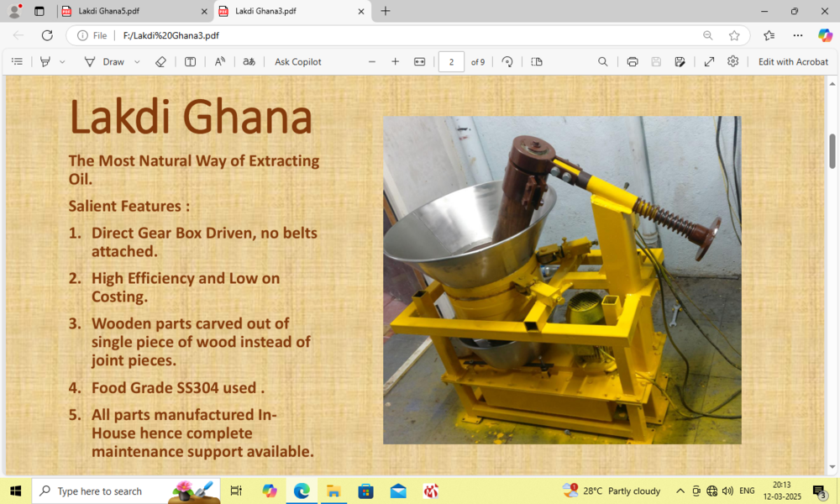Viewport: 840px width, 504px height.
Task: View site information icon
Action: click(x=82, y=35)
